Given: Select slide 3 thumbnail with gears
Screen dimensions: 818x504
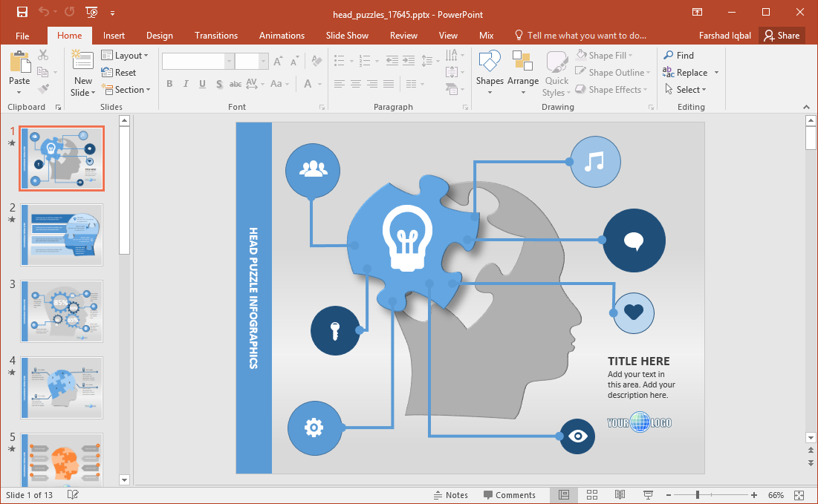Looking at the screenshot, I should pos(62,311).
